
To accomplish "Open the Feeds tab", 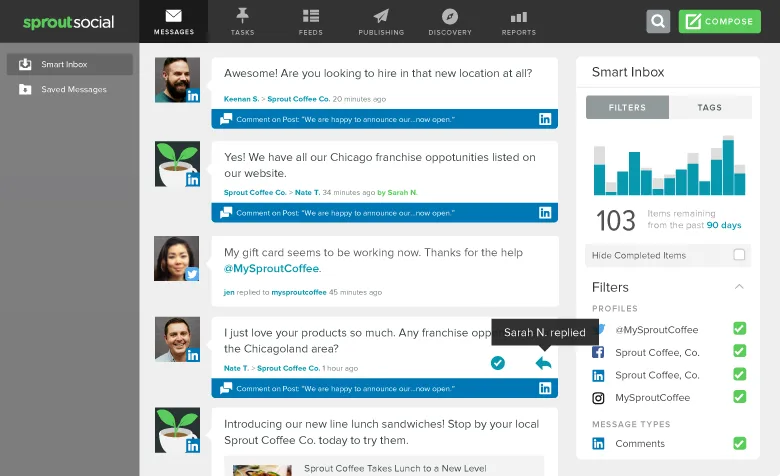I will tap(311, 21).
